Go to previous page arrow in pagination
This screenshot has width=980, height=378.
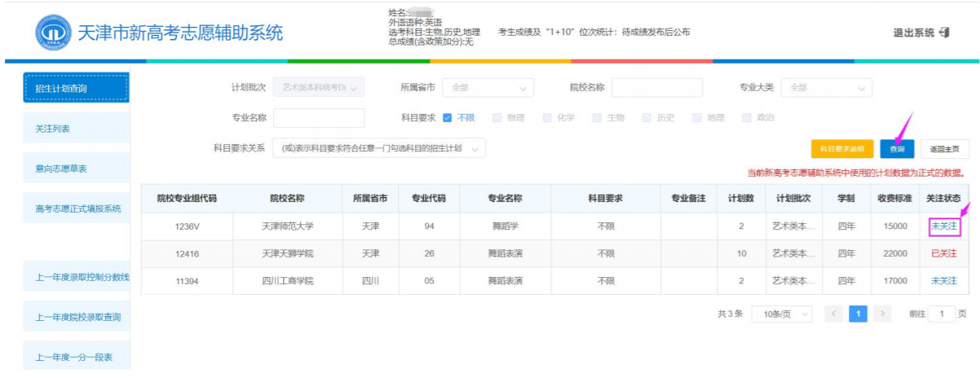833,314
